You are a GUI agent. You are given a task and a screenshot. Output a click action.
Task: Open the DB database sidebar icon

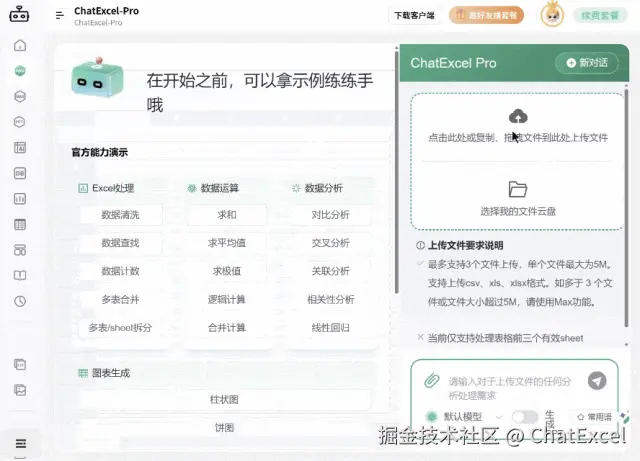tap(20, 173)
